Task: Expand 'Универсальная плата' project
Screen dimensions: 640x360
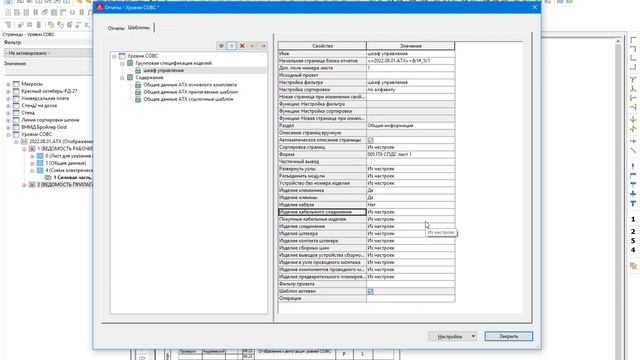Action: [8, 98]
